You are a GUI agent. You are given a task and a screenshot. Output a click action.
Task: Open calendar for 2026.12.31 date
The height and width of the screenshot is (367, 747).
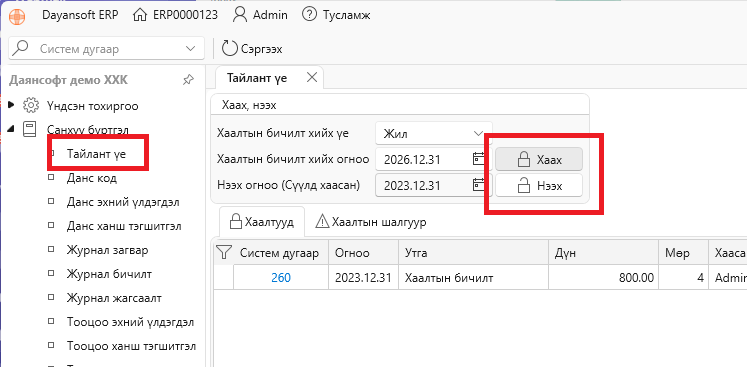(478, 159)
